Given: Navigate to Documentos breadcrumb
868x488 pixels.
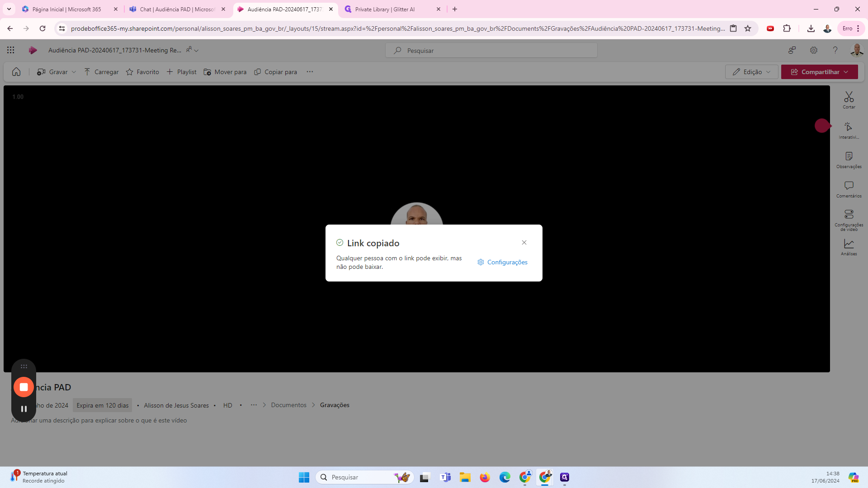Looking at the screenshot, I should (x=288, y=405).
